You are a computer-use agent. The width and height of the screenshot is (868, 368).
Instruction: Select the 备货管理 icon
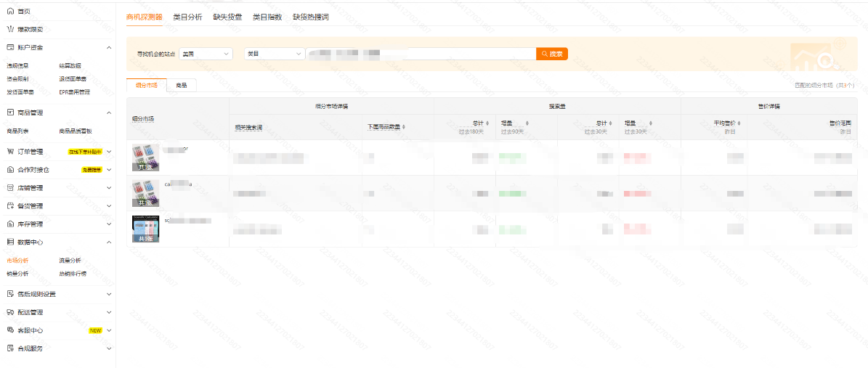click(10, 206)
